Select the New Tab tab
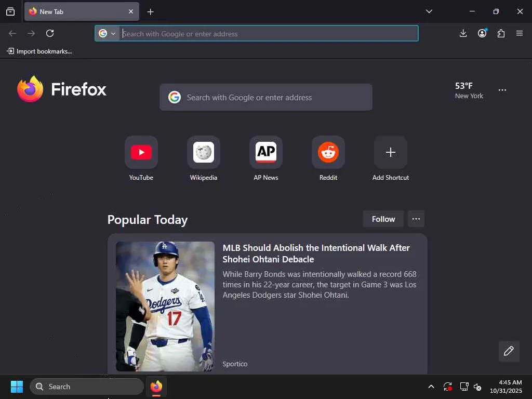The height and width of the screenshot is (399, 532). point(82,11)
